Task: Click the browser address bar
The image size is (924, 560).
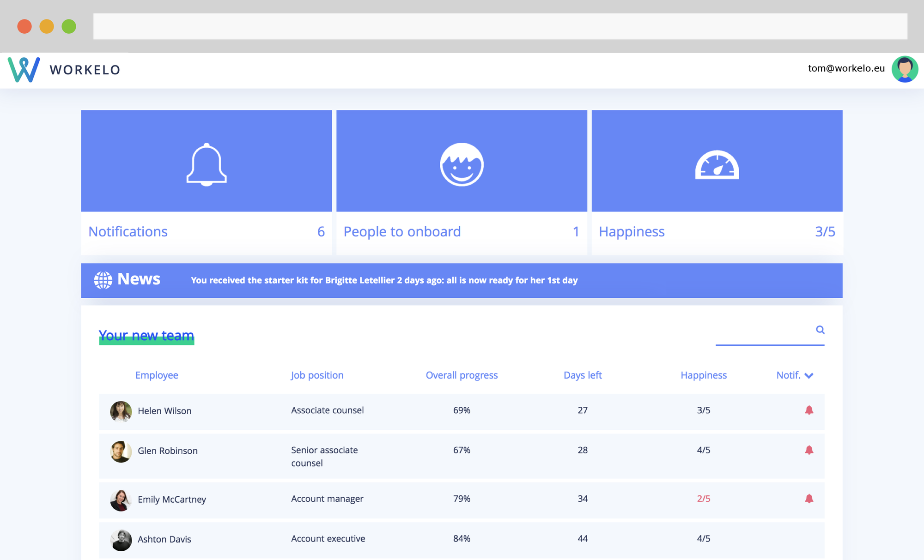Action: tap(500, 26)
